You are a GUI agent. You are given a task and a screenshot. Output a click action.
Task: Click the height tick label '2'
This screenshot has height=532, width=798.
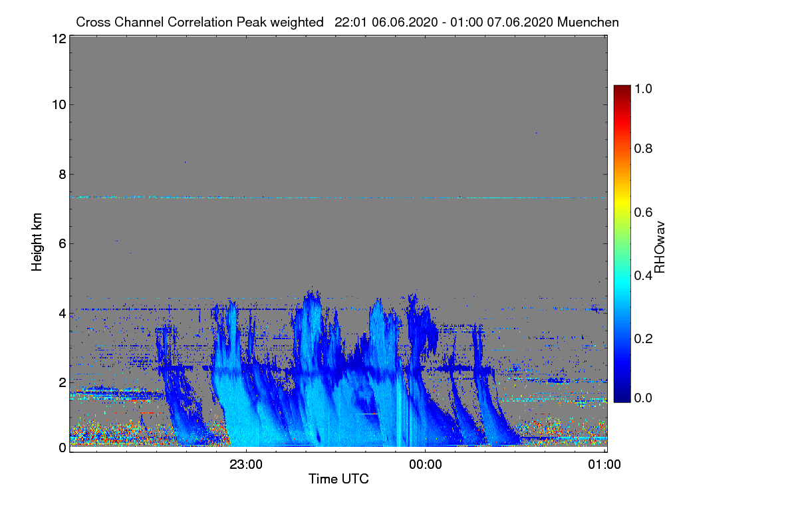pyautogui.click(x=62, y=383)
